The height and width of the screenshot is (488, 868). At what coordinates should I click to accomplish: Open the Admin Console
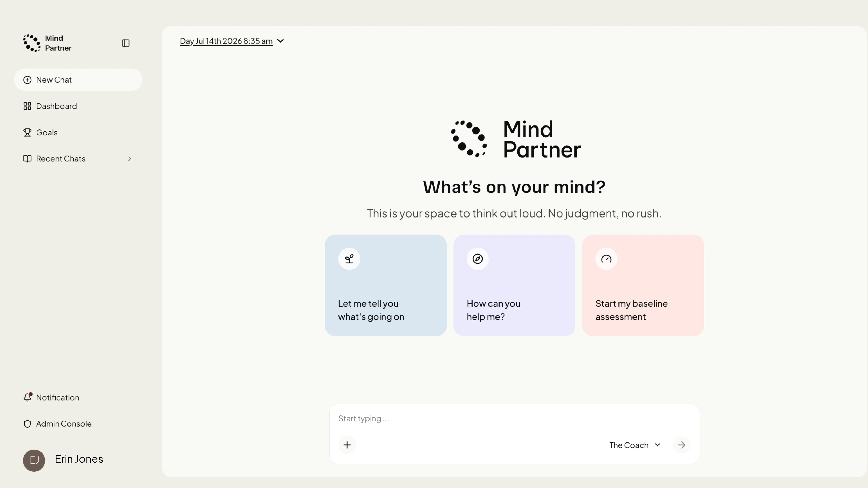(57, 424)
